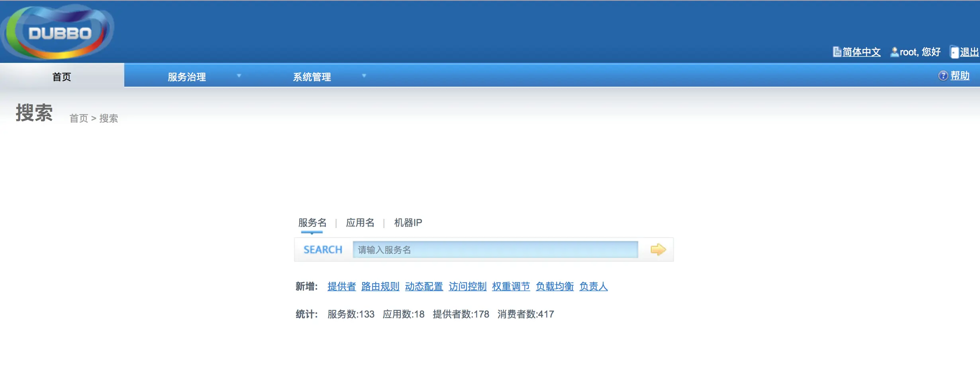
Task: Focus the service name search field
Action: click(x=495, y=249)
